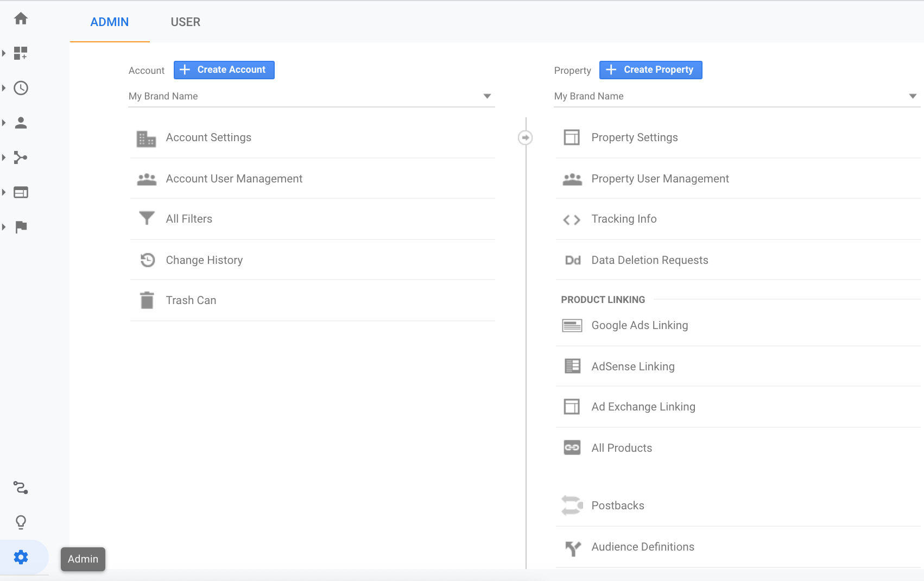Expand the Realtime section arrow

click(4, 88)
